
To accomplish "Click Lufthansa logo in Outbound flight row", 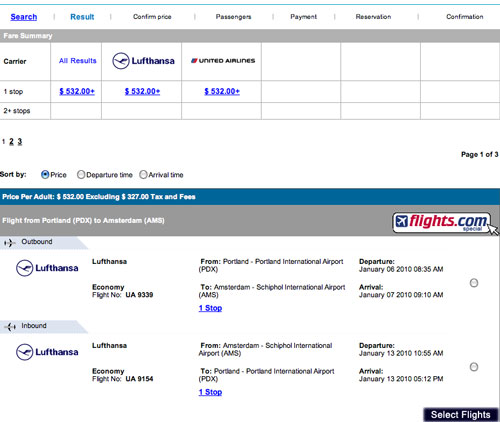I will point(47,268).
